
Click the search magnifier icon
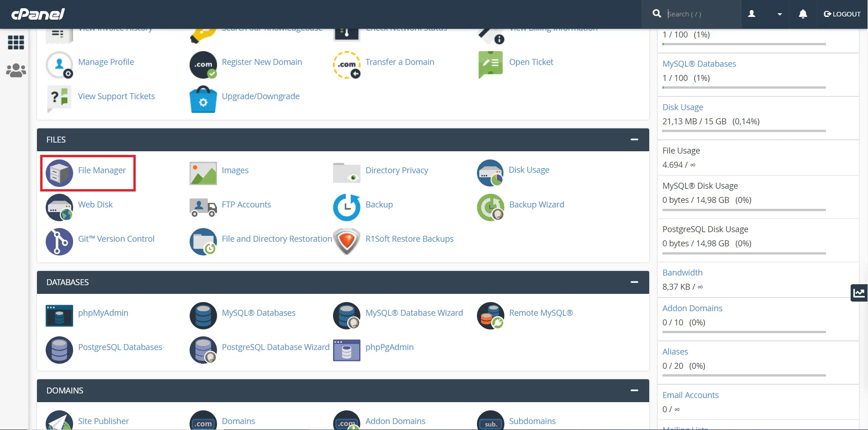click(x=657, y=14)
